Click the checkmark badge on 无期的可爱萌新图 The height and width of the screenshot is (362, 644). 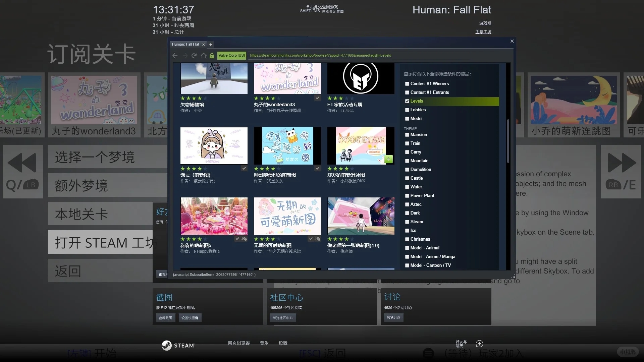[311, 239]
